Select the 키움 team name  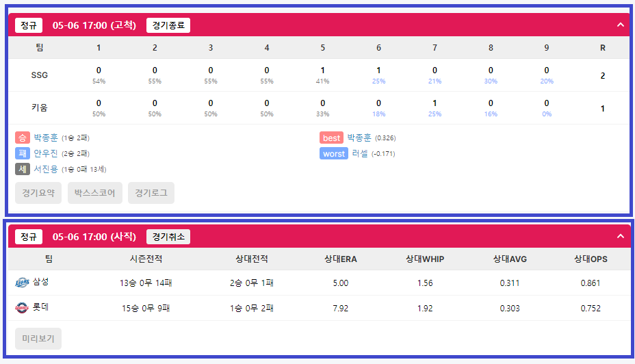(x=39, y=107)
